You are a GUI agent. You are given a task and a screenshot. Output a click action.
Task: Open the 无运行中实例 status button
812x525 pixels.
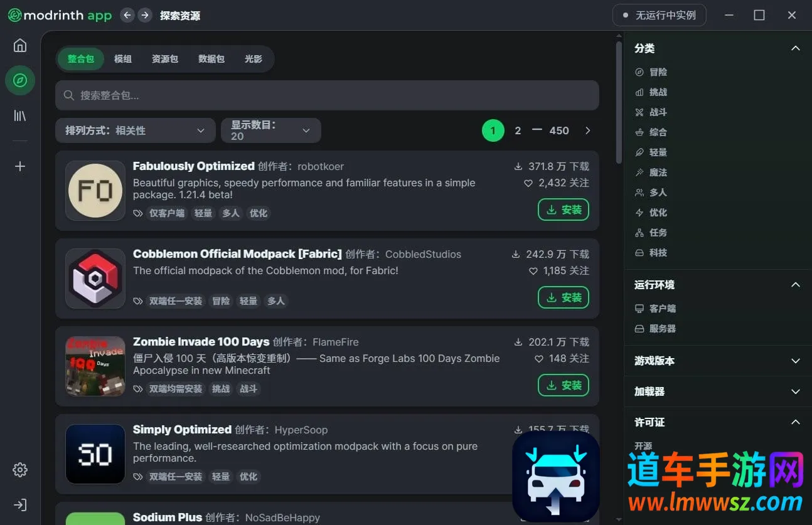[660, 15]
